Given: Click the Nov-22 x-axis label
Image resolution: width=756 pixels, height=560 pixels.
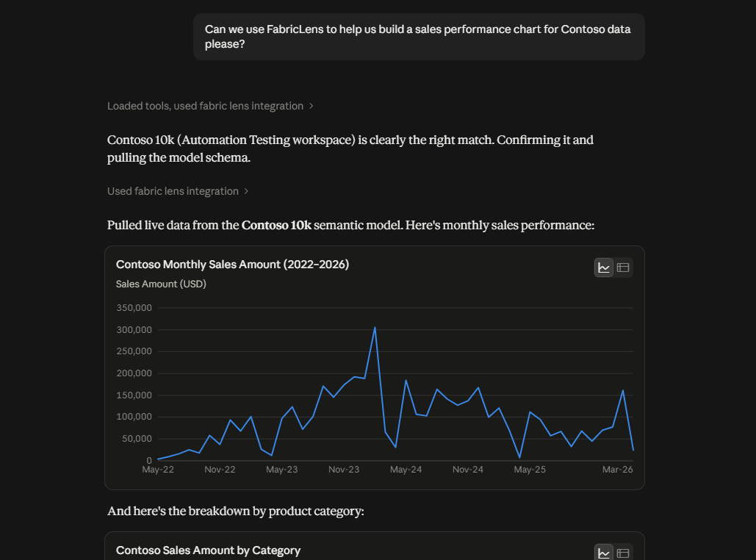Looking at the screenshot, I should [x=220, y=470].
